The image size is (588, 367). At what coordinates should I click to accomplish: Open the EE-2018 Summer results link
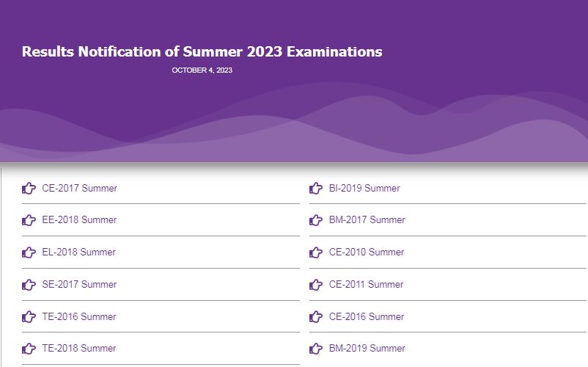click(79, 220)
